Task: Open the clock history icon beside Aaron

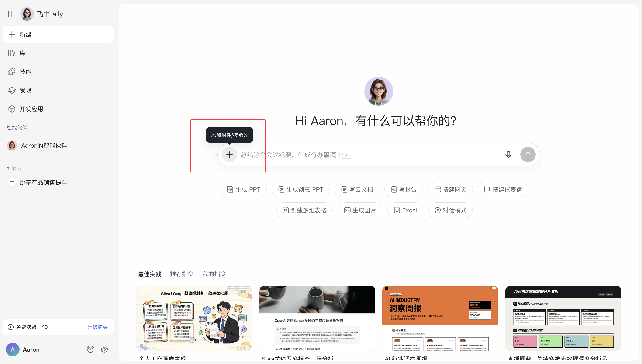Action: [x=90, y=350]
